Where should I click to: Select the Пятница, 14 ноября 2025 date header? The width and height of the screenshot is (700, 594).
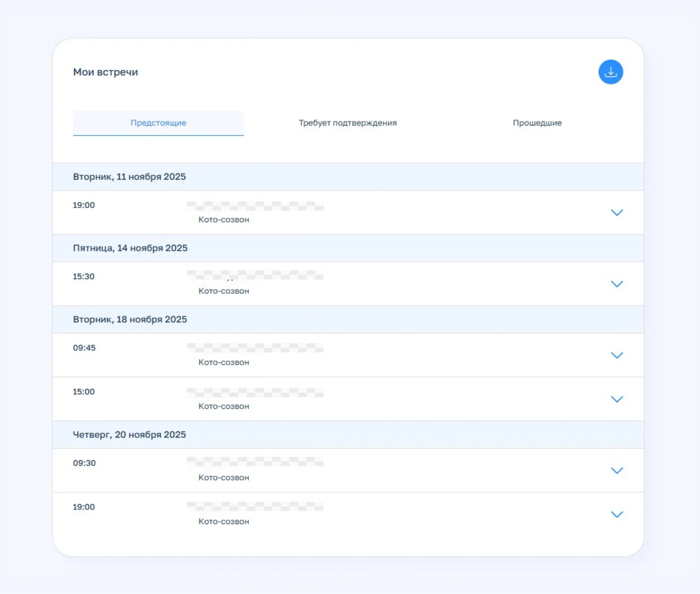click(x=130, y=248)
